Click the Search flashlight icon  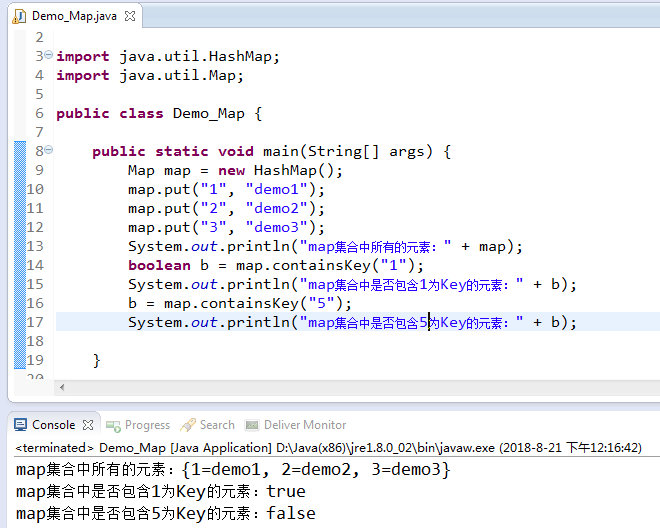tap(188, 425)
